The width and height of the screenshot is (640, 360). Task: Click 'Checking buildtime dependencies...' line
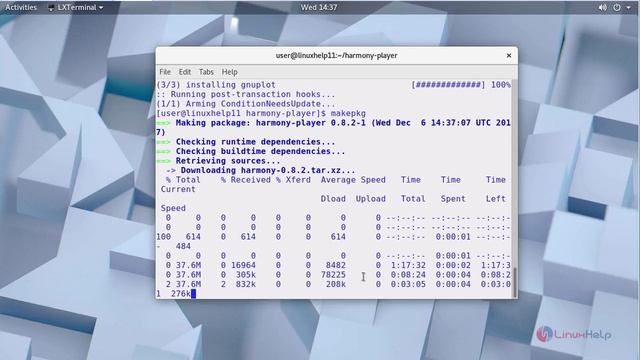pyautogui.click(x=260, y=151)
